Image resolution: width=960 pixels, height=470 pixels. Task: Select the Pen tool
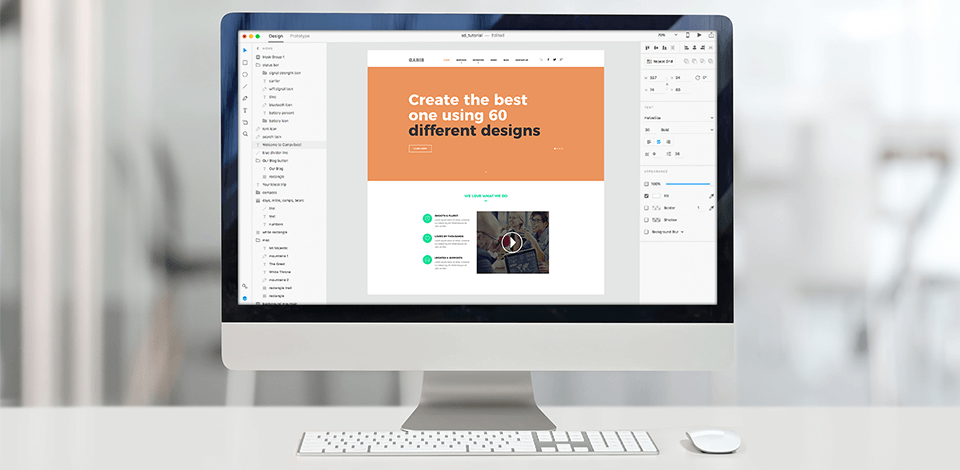(245, 98)
